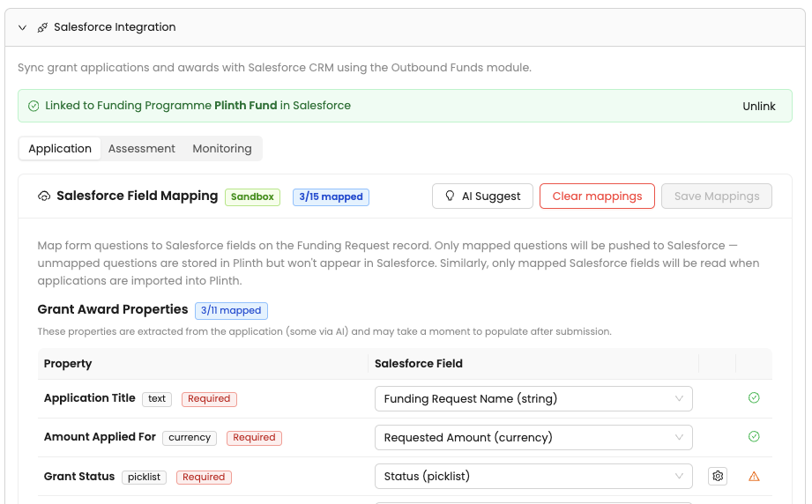Click the text type tag
This screenshot has width=812, height=504.
point(157,399)
